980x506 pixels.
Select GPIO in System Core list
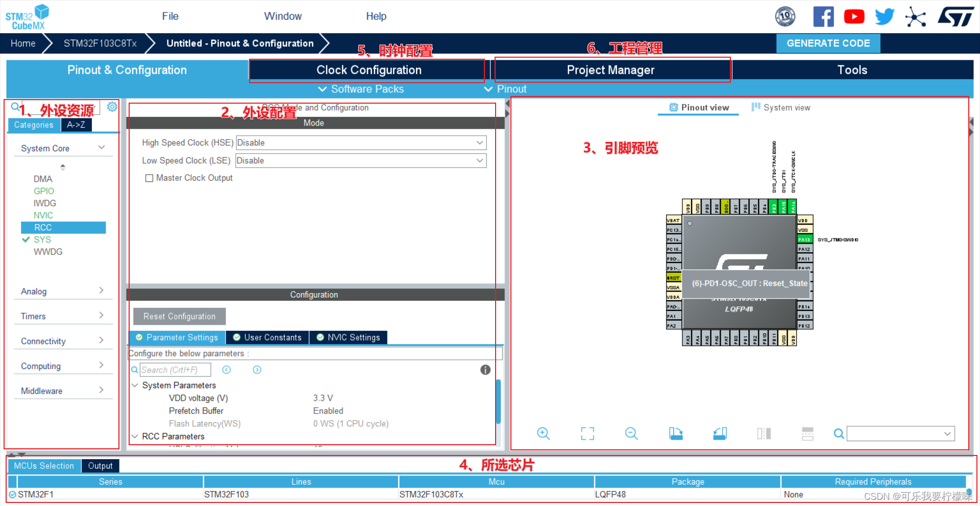click(x=44, y=191)
